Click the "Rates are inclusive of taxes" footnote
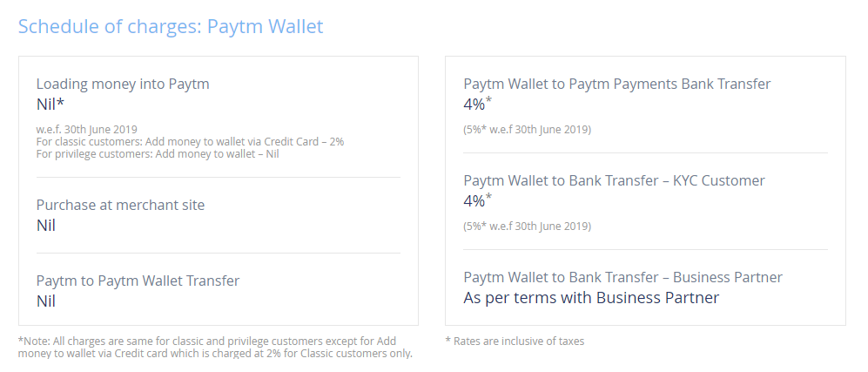This screenshot has width=868, height=372. 515,342
